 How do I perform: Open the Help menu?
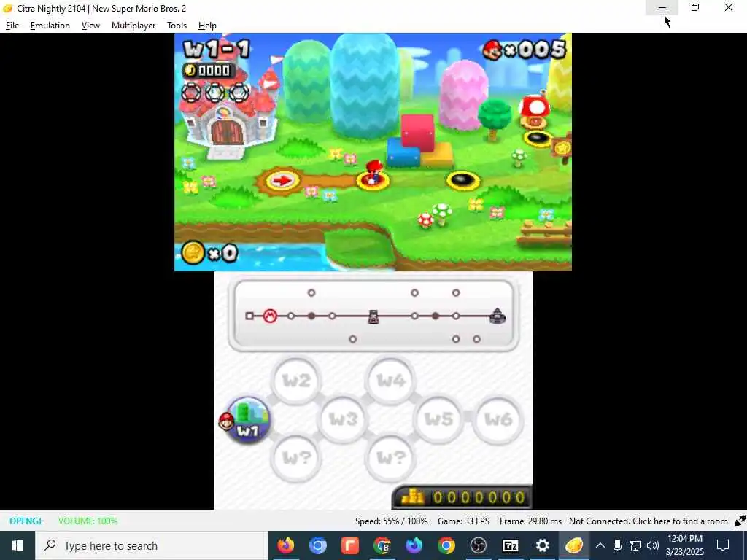pos(207,26)
